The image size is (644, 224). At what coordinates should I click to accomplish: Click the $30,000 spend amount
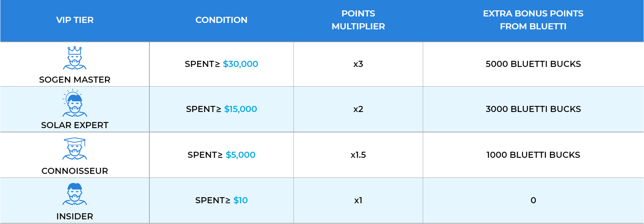click(x=241, y=64)
